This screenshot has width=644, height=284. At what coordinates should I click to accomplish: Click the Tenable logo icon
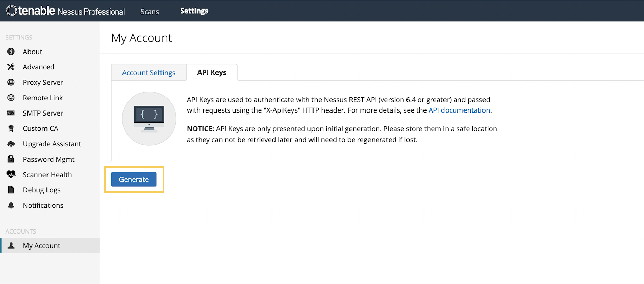pos(11,11)
